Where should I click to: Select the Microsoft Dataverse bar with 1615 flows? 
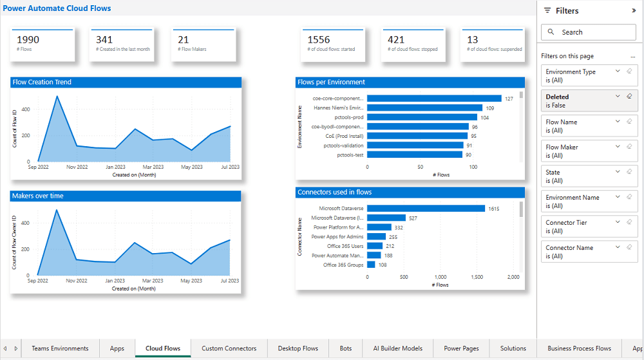tap(426, 208)
